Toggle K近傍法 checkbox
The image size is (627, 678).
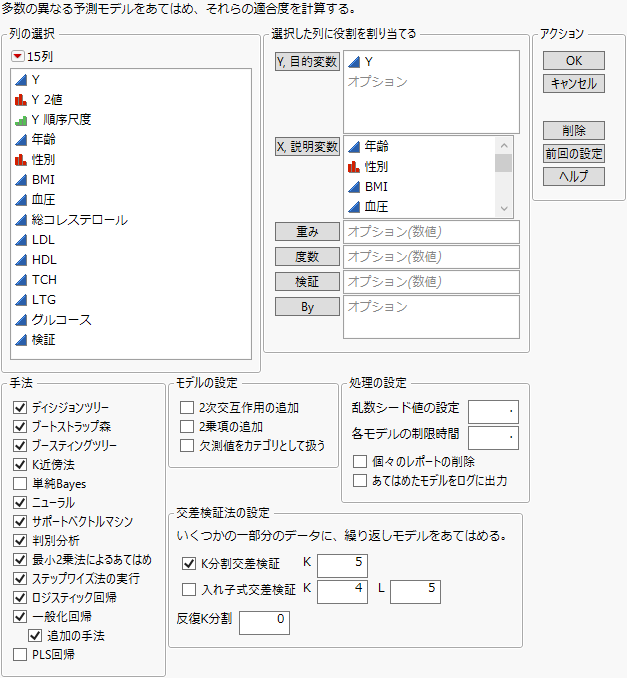pyautogui.click(x=20, y=464)
